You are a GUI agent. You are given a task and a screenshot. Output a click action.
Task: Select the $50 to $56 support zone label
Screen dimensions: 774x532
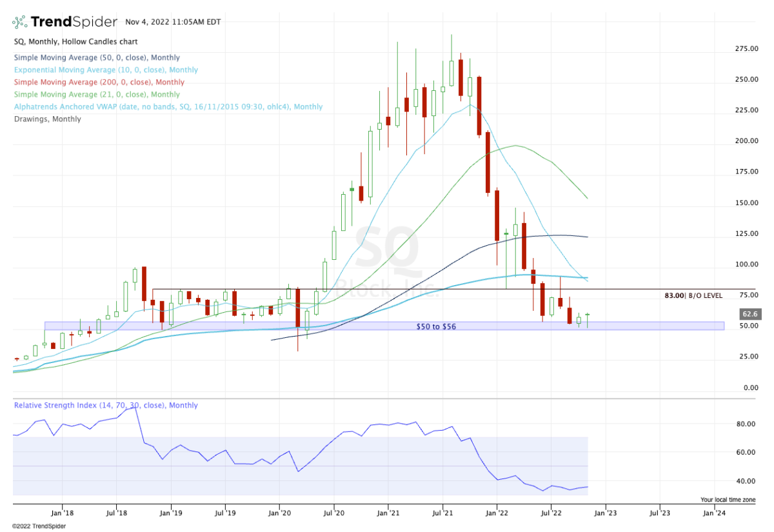click(x=436, y=327)
